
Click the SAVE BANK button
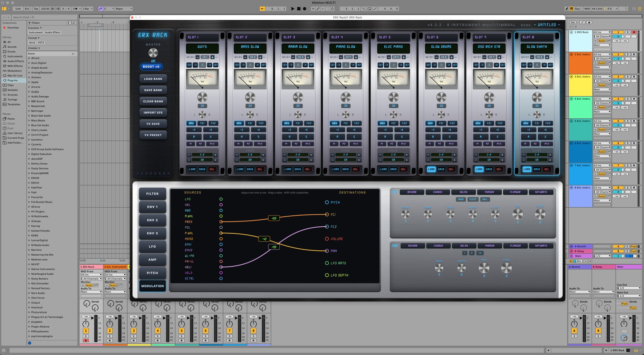click(x=153, y=90)
